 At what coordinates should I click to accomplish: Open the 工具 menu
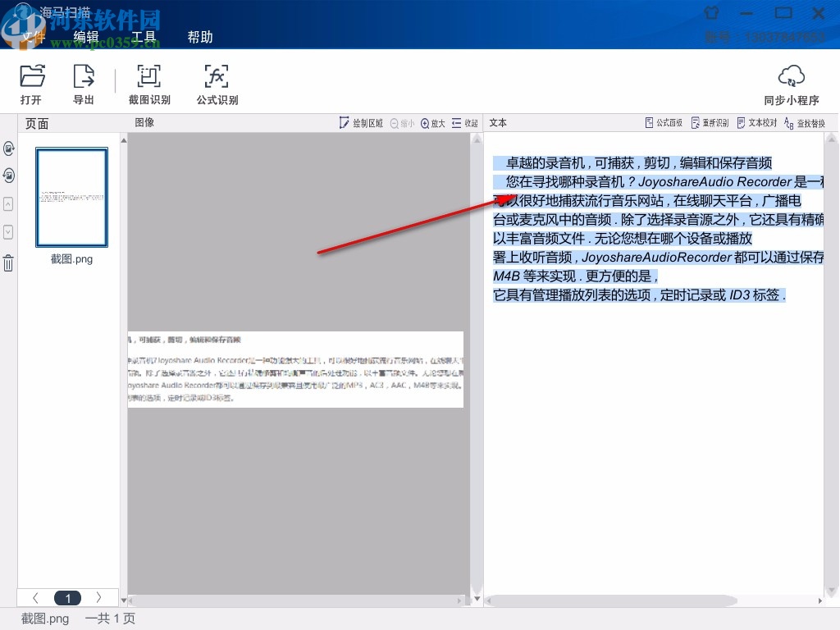click(x=145, y=37)
